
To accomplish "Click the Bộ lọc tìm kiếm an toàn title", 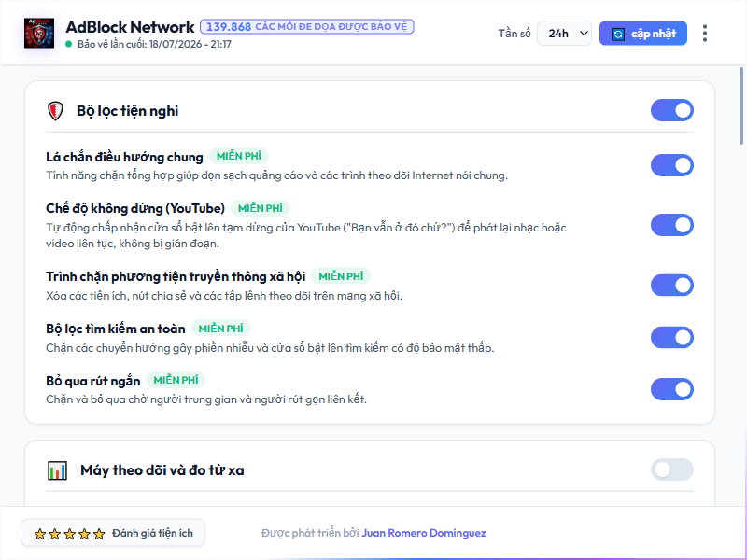I will pyautogui.click(x=116, y=329).
